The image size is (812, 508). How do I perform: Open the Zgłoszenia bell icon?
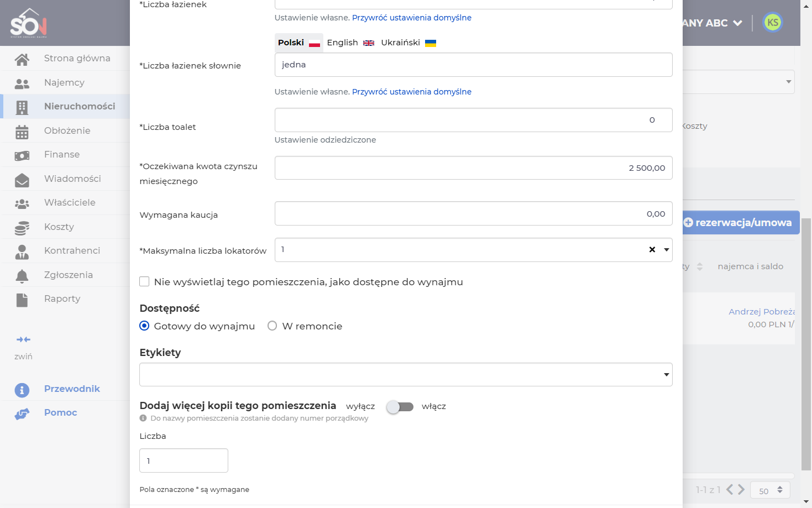point(22,275)
